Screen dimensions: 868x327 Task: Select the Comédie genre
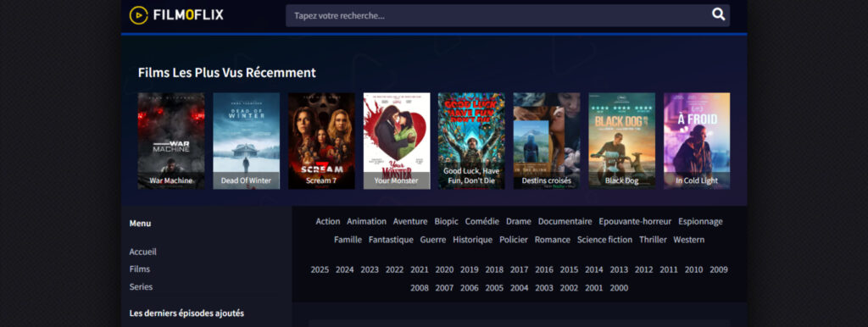coord(482,221)
